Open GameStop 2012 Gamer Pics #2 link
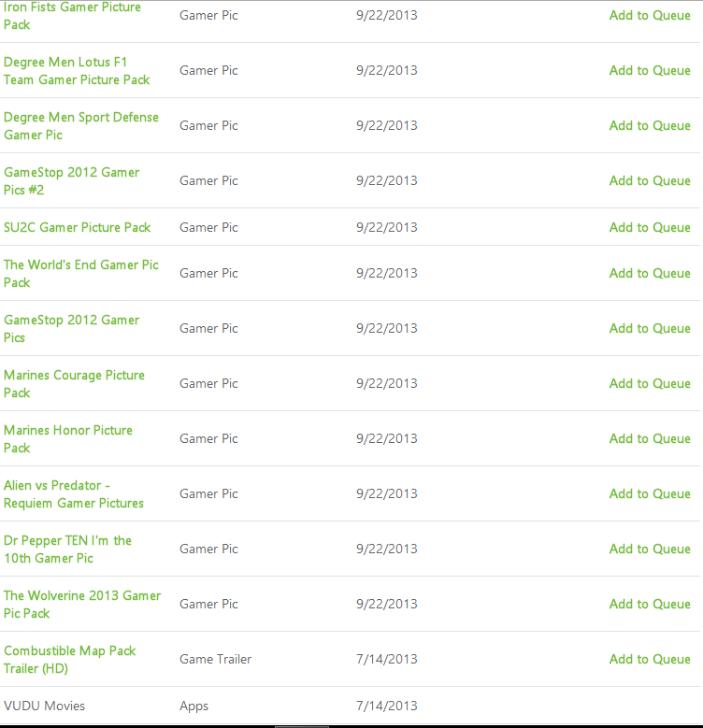703x728 pixels. pos(71,181)
